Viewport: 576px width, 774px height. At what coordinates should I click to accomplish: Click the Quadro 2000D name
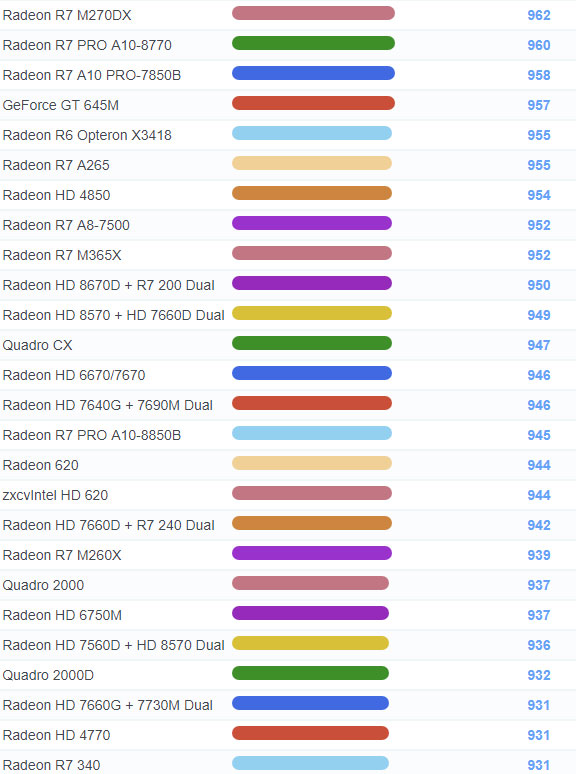[48, 675]
